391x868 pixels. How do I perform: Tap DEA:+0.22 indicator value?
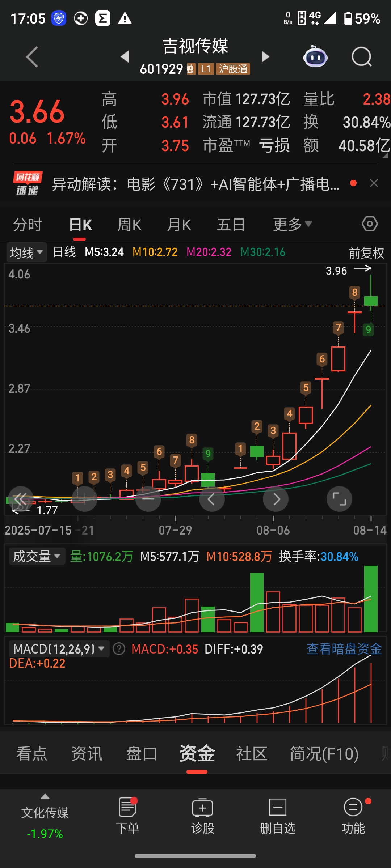[37, 663]
